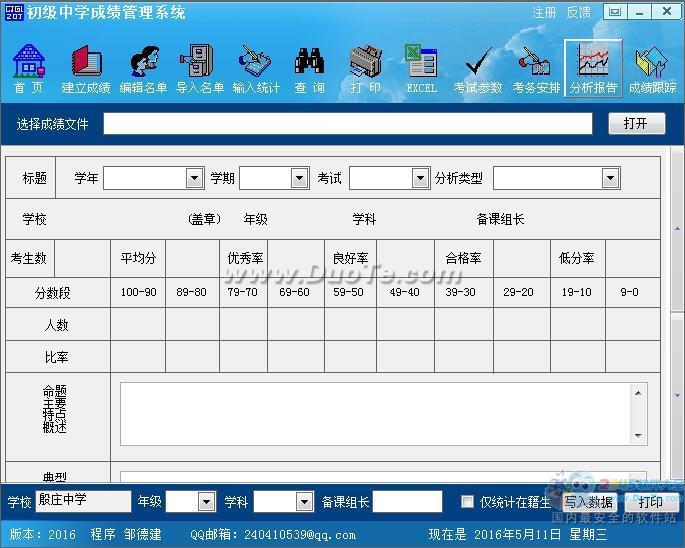This screenshot has width=685, height=548.
Task: Open the 首页 home icon
Action: [29, 69]
